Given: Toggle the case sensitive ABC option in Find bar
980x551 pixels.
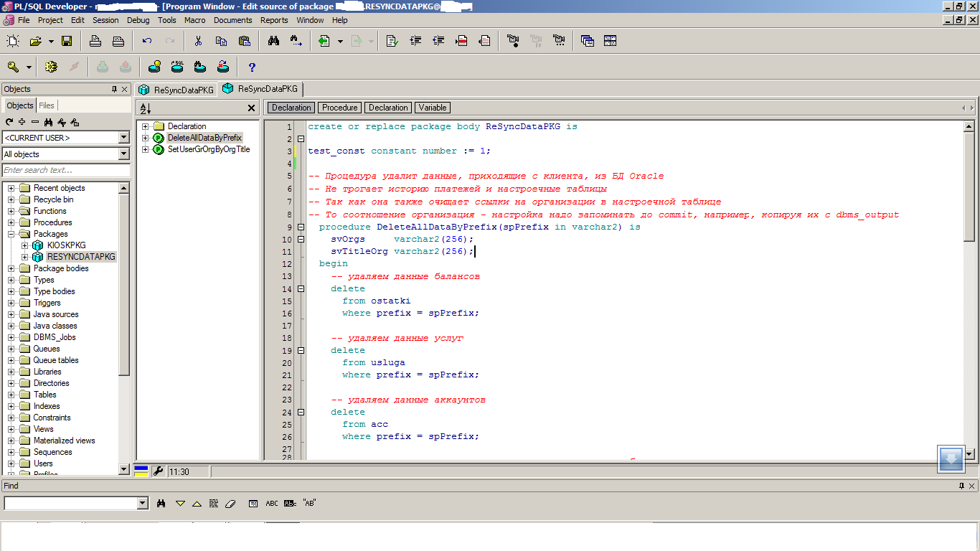Looking at the screenshot, I should pos(272,504).
